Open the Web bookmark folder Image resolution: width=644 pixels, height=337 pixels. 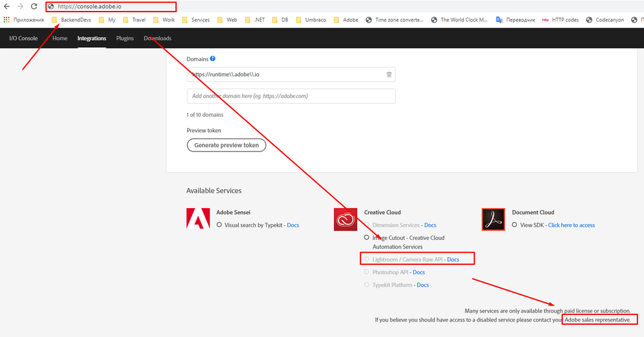pyautogui.click(x=227, y=20)
